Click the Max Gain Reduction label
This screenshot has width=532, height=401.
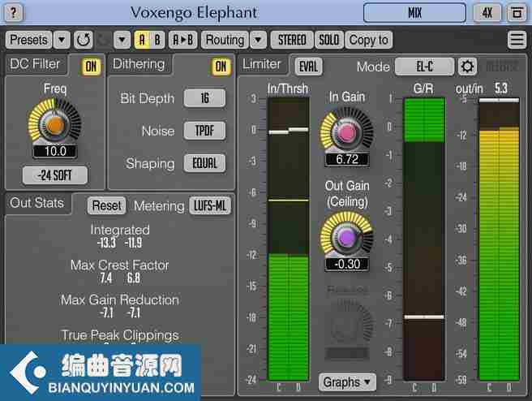coord(120,300)
